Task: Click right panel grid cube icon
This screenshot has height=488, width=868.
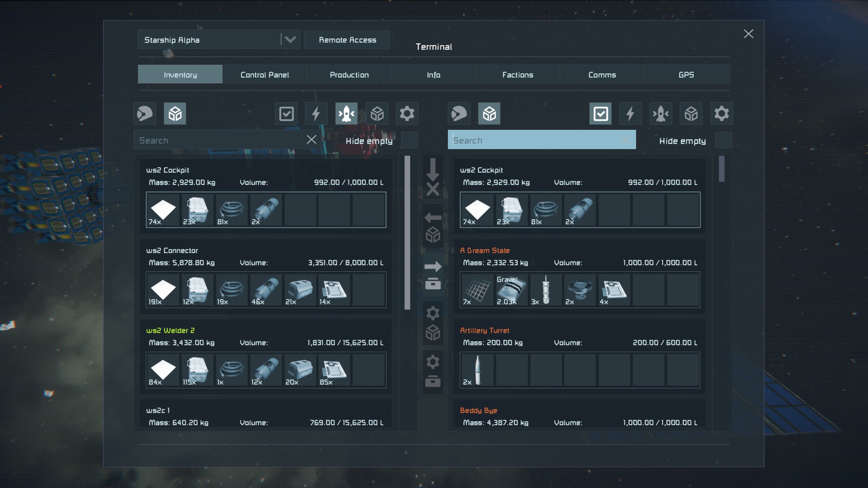Action: tap(489, 114)
